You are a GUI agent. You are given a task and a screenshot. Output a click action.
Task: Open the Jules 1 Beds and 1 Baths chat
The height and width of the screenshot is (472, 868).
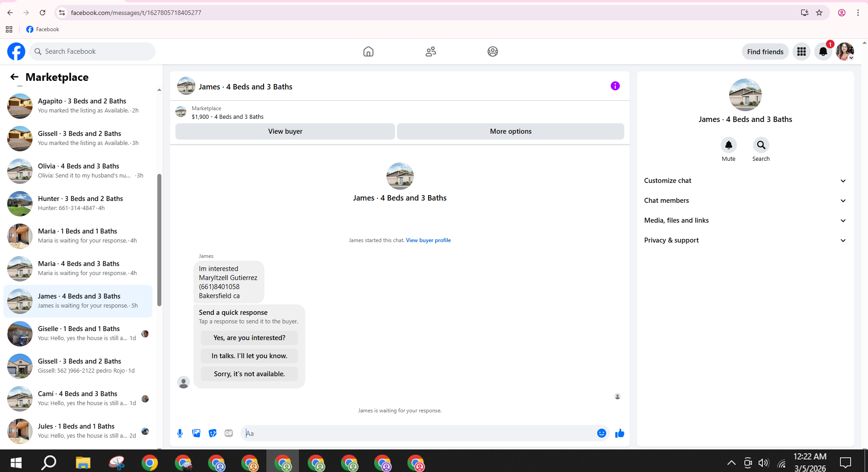point(78,431)
